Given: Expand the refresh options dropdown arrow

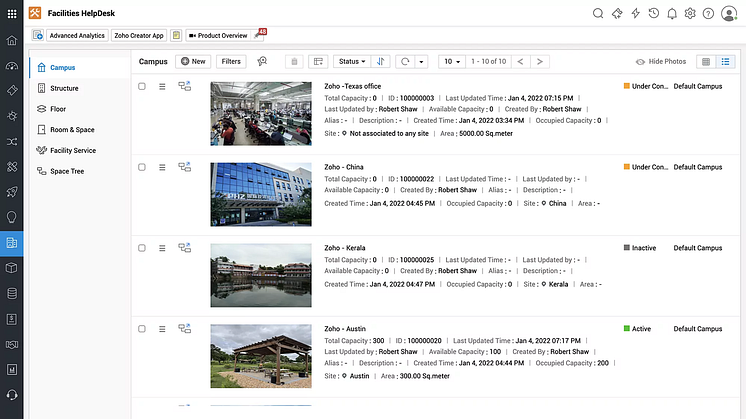Looking at the screenshot, I should pyautogui.click(x=422, y=61).
